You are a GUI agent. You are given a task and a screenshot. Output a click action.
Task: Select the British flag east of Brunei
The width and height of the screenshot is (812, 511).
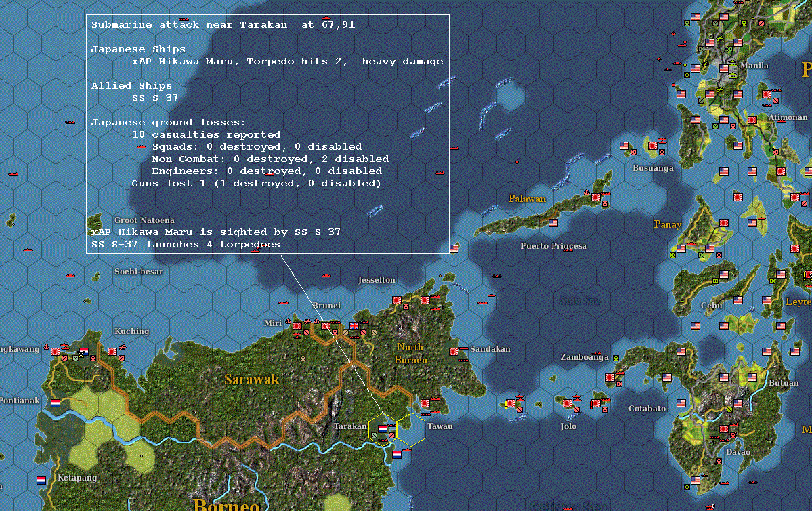coord(354,326)
